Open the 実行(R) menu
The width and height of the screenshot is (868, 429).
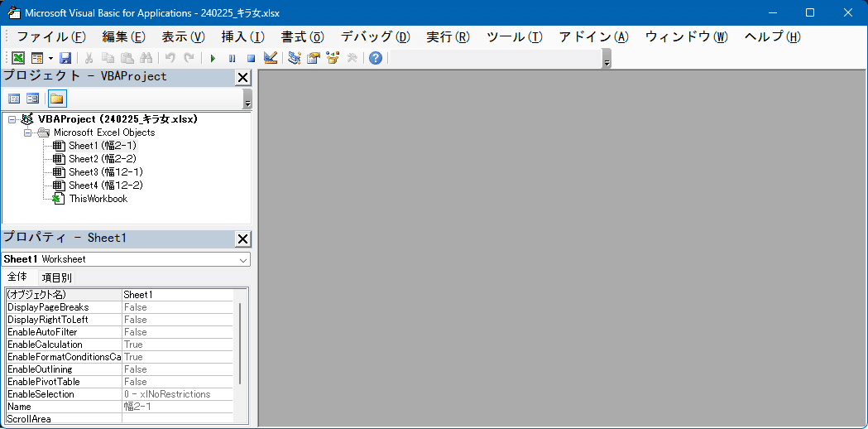pos(448,37)
